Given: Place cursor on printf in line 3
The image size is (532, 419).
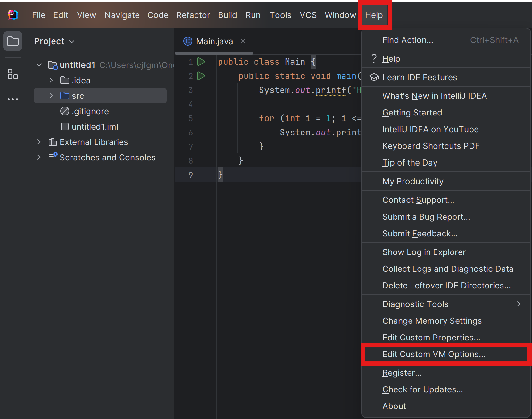Looking at the screenshot, I should pyautogui.click(x=331, y=90).
